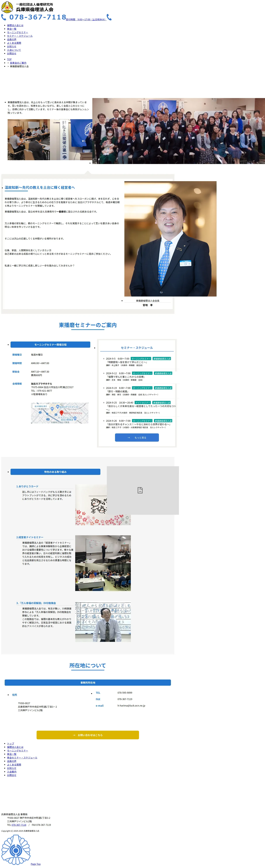Open モーニングセミナー in the header menu
265x868 pixels.
(x=18, y=32)
